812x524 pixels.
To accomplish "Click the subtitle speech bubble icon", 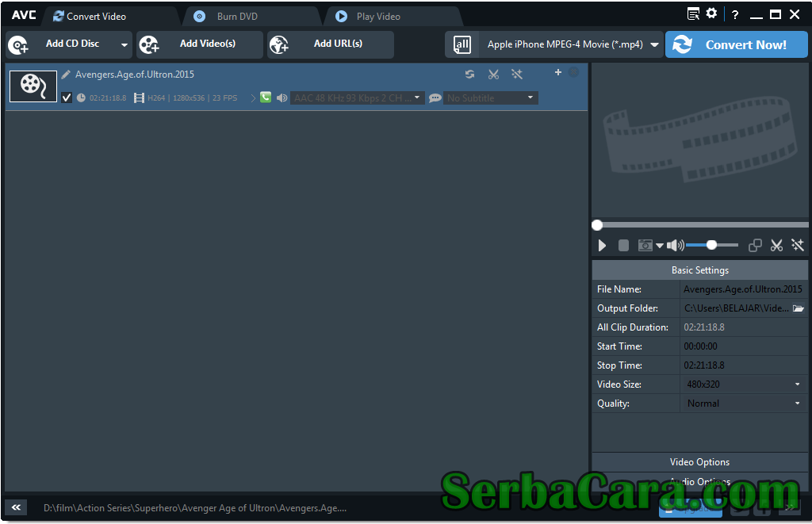I will pos(435,98).
